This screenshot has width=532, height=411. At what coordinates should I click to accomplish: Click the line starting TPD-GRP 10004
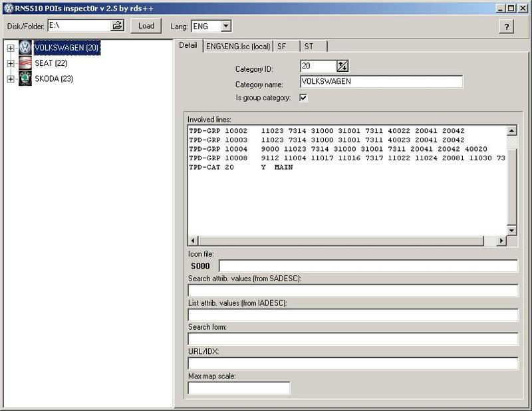[338, 149]
